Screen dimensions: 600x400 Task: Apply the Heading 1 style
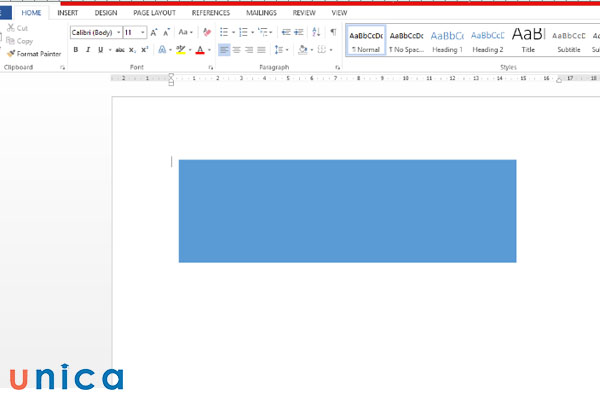click(447, 40)
